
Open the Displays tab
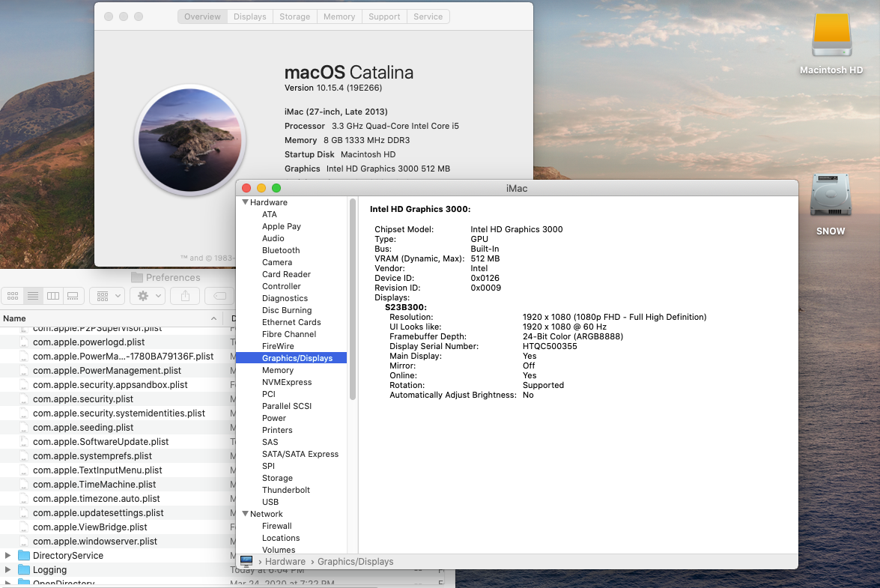[249, 16]
